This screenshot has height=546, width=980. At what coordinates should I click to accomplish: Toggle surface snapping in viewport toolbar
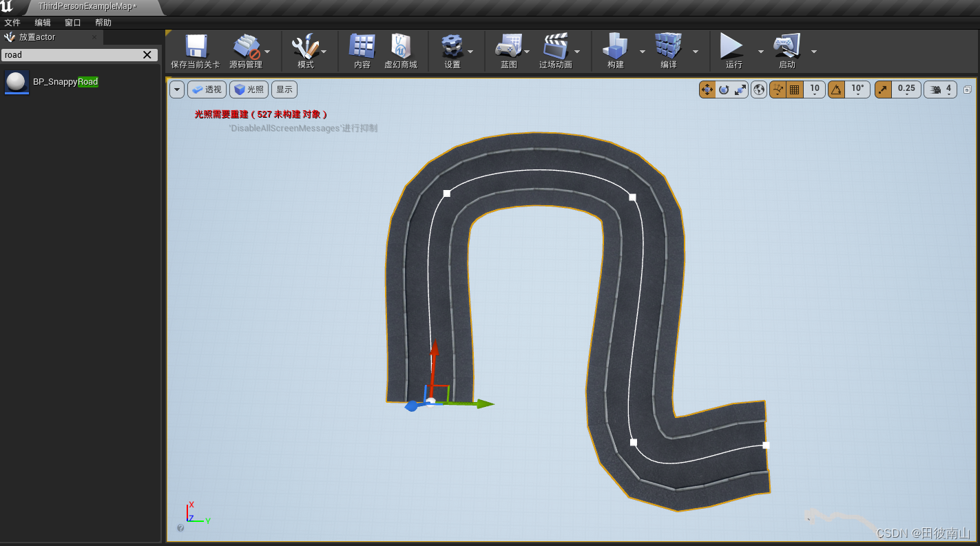[778, 90]
